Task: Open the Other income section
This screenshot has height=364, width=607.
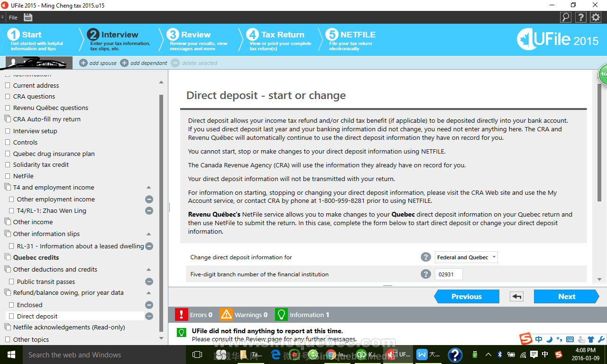Action: click(x=33, y=222)
